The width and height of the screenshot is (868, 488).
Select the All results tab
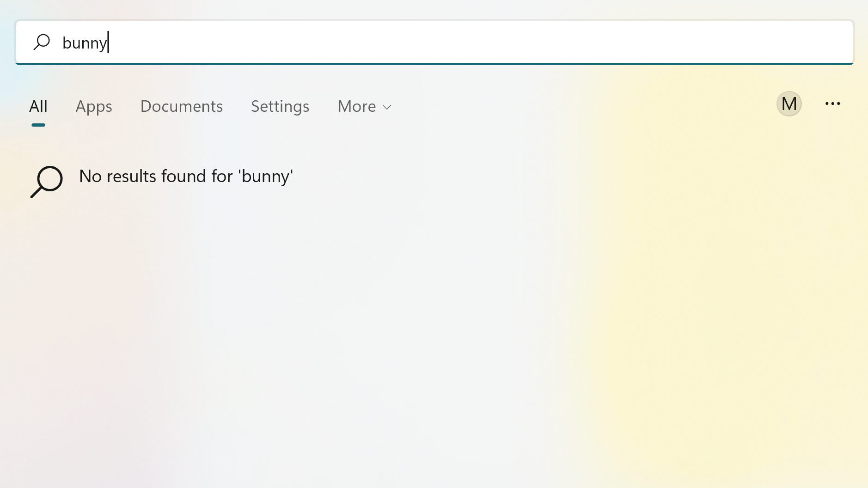tap(38, 105)
